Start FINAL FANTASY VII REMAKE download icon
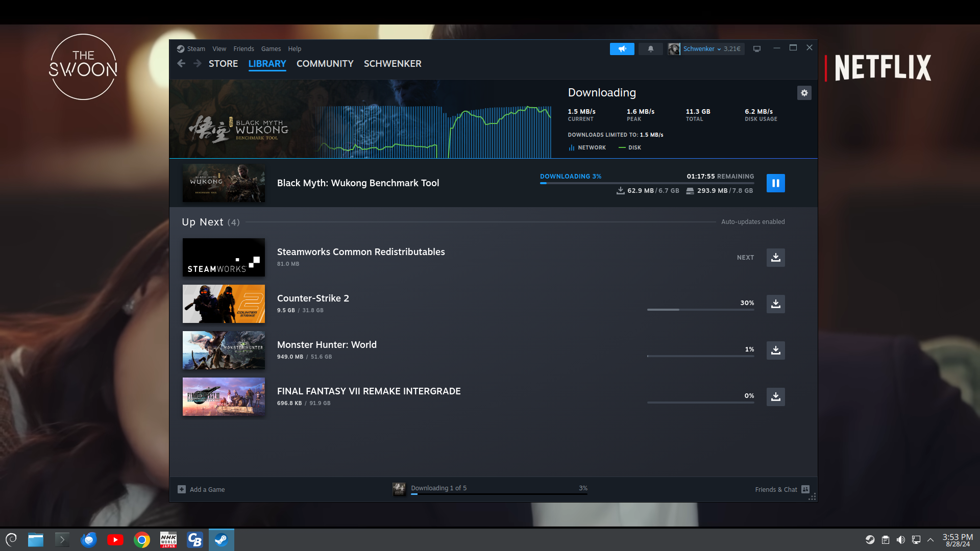This screenshot has height=551, width=980. coord(775,397)
